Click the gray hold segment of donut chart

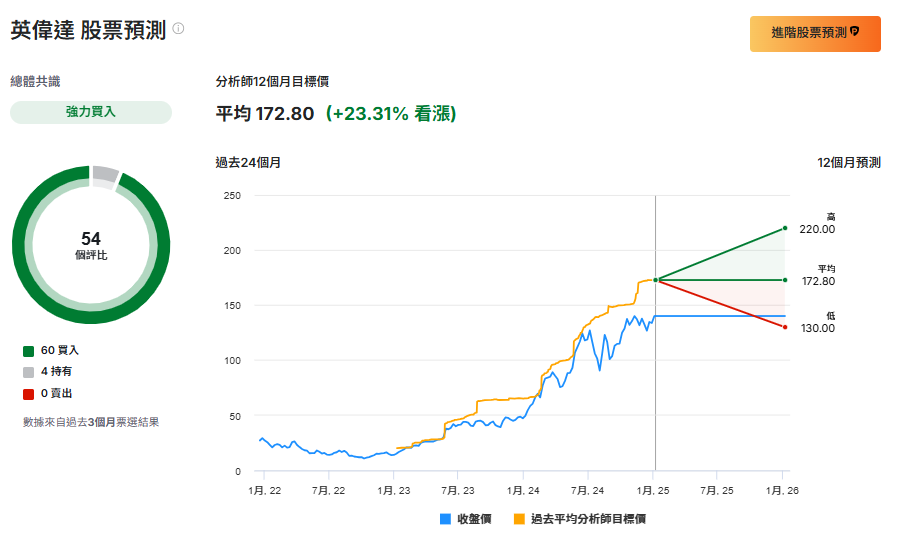[104, 175]
